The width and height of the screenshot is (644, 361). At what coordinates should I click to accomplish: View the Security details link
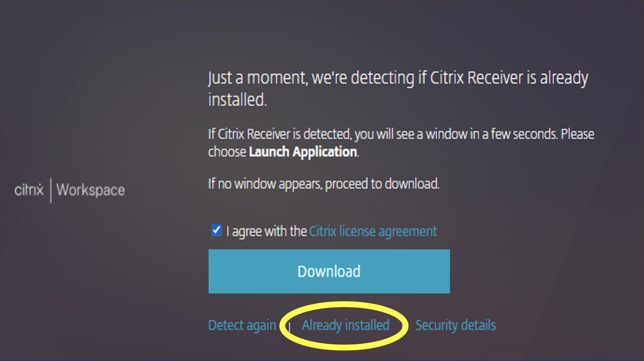(x=456, y=325)
